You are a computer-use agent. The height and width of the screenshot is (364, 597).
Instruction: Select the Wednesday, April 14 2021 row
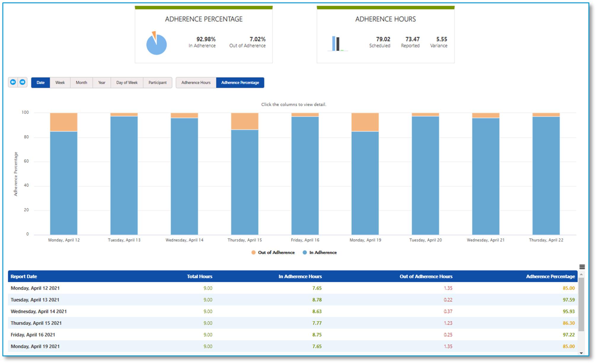293,311
